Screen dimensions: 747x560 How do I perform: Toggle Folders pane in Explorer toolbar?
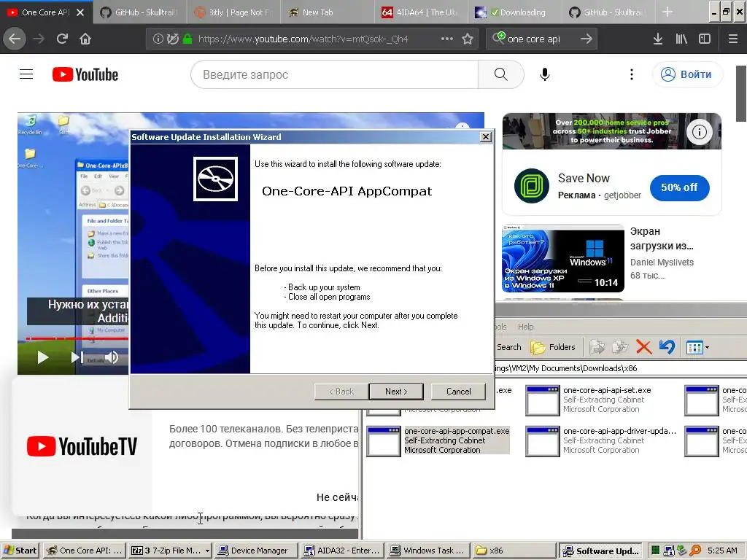[553, 347]
